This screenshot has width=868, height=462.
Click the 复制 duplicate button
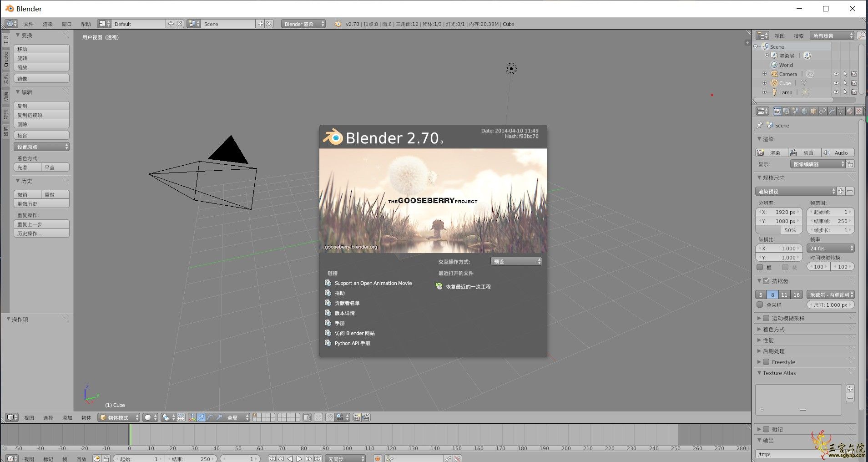tap(41, 106)
